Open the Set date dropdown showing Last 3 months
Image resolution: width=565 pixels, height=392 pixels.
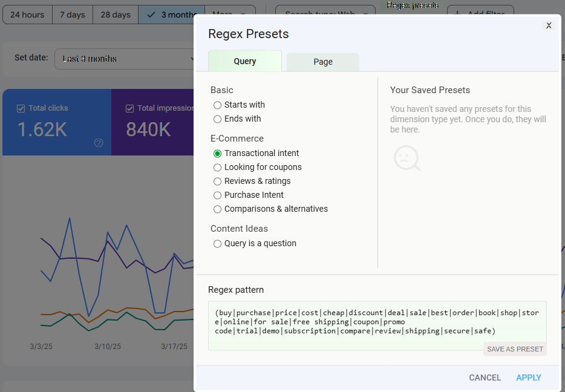(125, 59)
